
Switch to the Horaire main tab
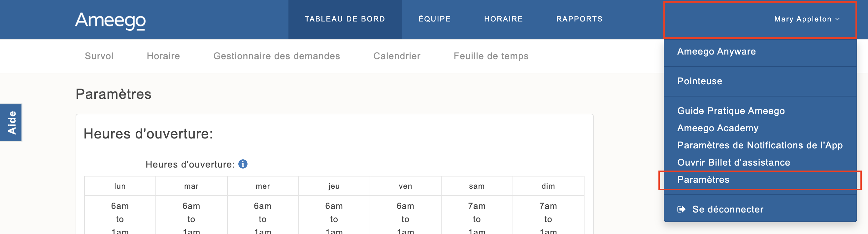[503, 19]
